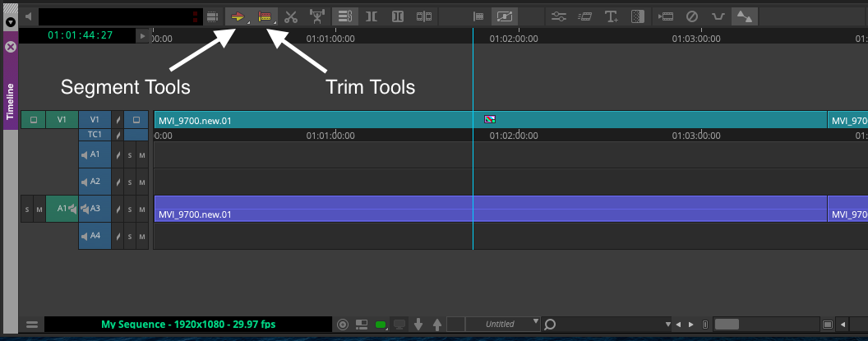Screen dimensions: 868x341
Task: Click the timeline zoom scale slider
Action: pyautogui.click(x=726, y=324)
